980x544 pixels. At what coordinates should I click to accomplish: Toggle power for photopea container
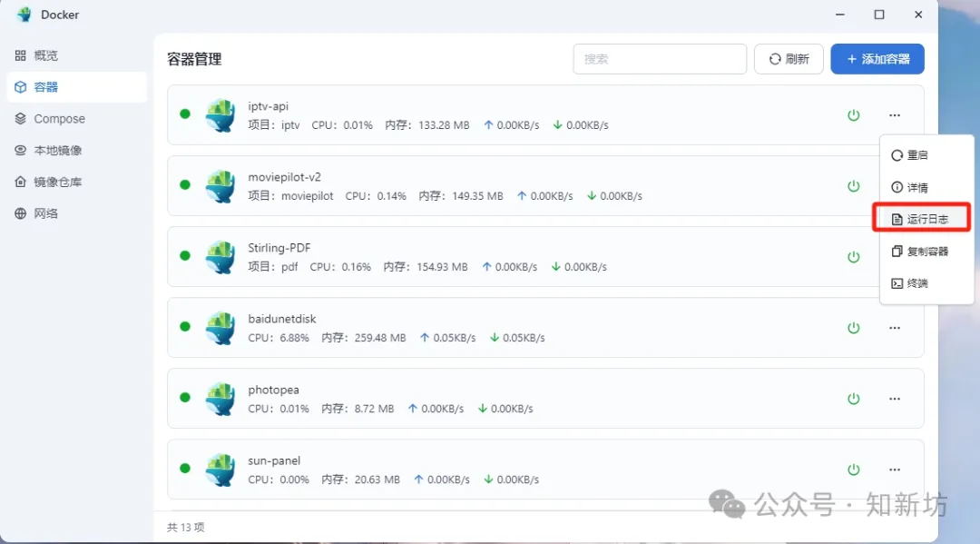[853, 399]
